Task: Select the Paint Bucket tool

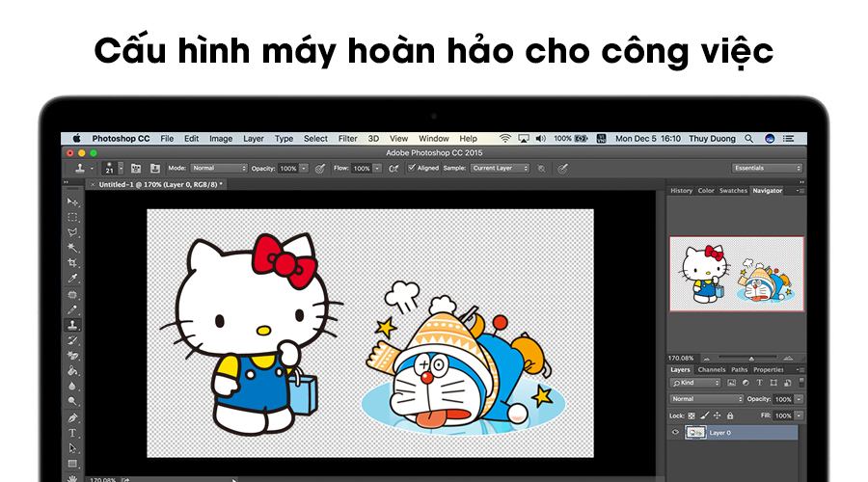Action: point(72,371)
